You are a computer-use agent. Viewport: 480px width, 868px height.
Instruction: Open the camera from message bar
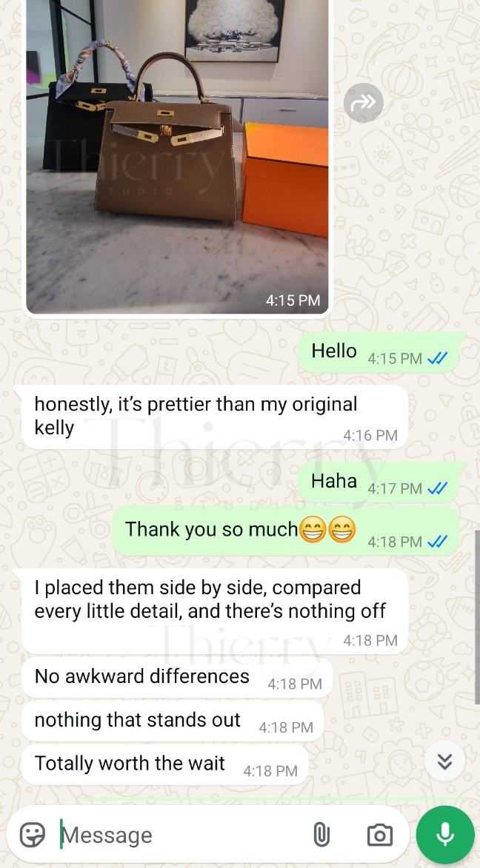point(380,834)
